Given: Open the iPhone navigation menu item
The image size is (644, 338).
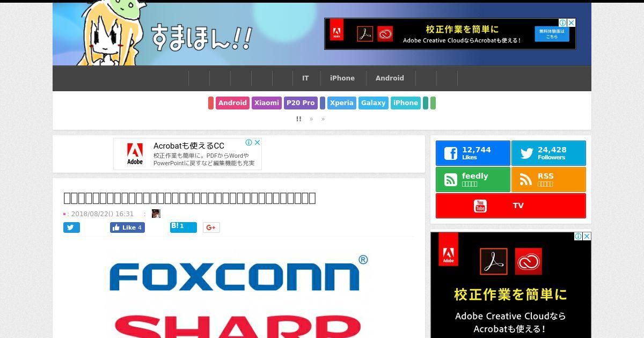Looking at the screenshot, I should click(x=342, y=78).
